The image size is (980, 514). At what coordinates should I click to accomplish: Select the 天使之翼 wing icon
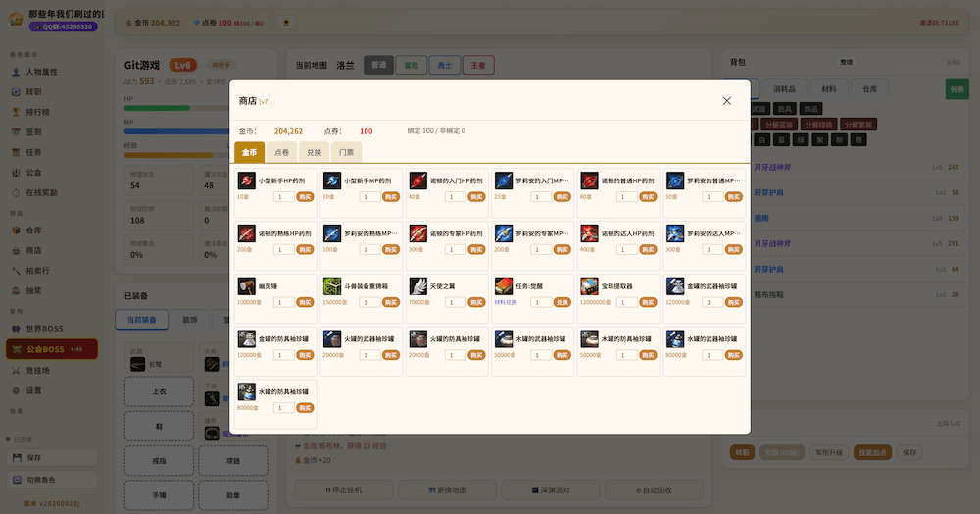pyautogui.click(x=417, y=286)
